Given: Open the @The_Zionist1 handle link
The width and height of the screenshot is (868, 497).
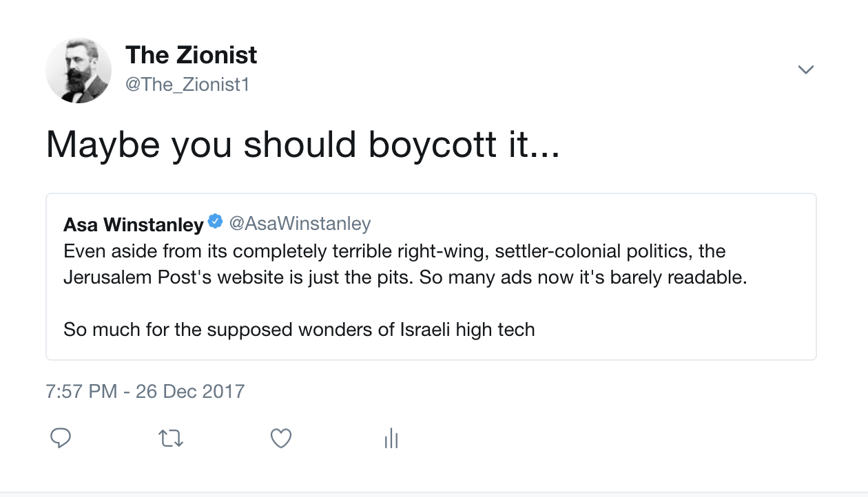Looking at the screenshot, I should 187,85.
